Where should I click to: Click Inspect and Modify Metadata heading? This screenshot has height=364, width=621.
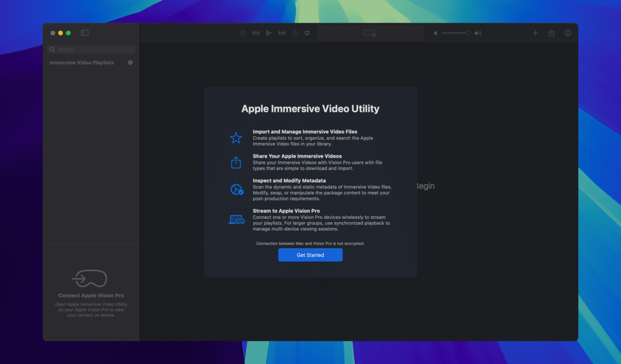click(x=289, y=180)
